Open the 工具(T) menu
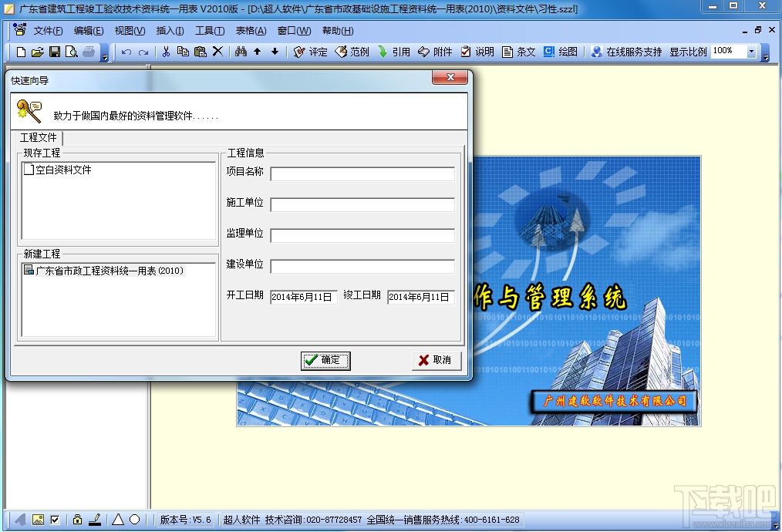The width and height of the screenshot is (782, 532). pos(210,31)
